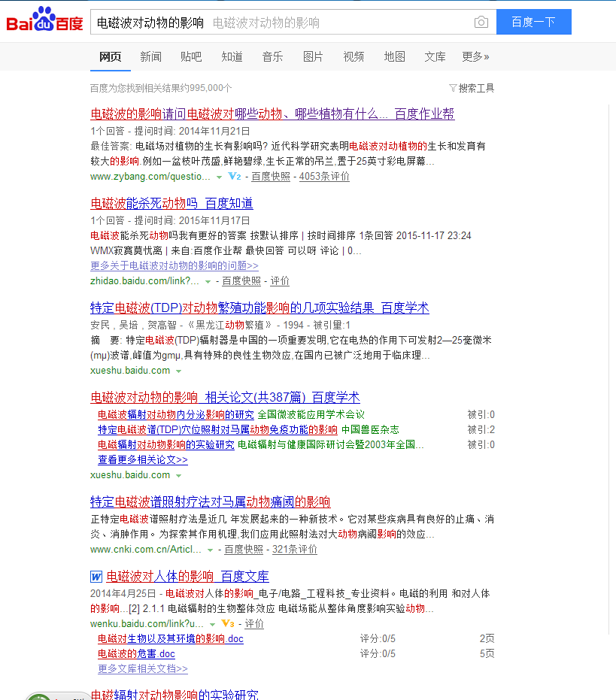Expand dropdown arrow next to zhidao.baidu.com URL
Image resolution: width=616 pixels, height=700 pixels.
click(208, 282)
